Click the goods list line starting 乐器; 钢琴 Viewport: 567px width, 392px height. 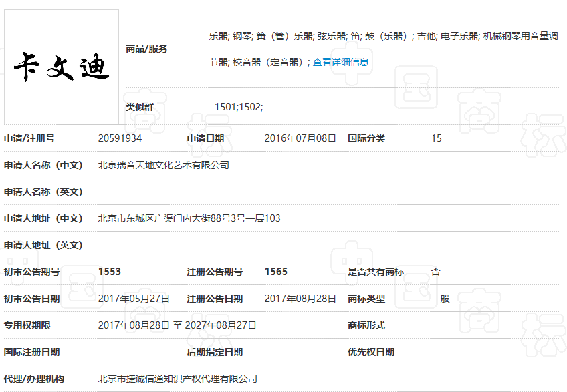click(383, 36)
